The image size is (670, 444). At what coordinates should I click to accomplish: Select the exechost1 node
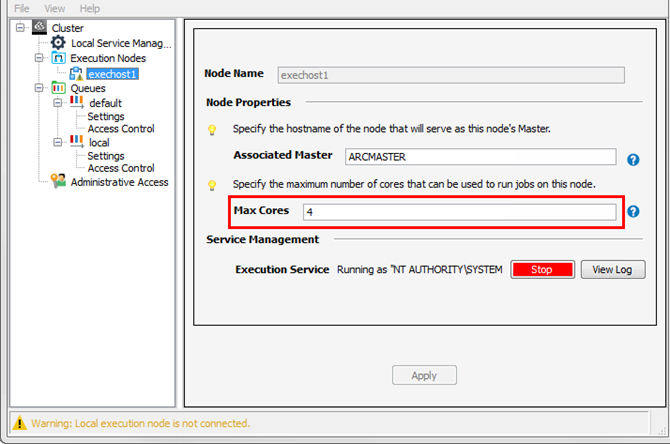click(x=112, y=74)
